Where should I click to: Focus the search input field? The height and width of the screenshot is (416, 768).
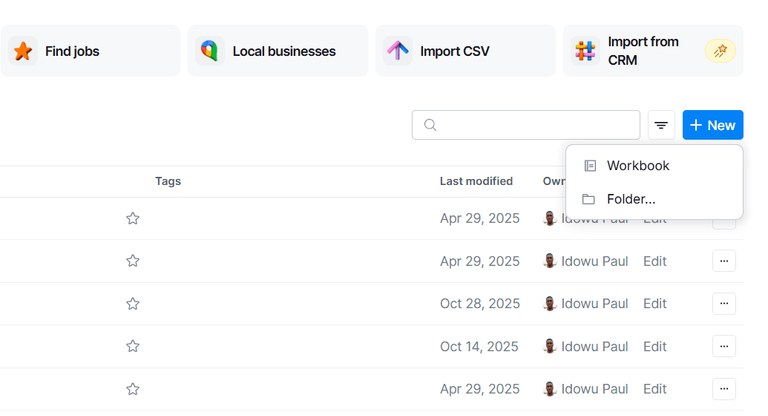coord(526,125)
